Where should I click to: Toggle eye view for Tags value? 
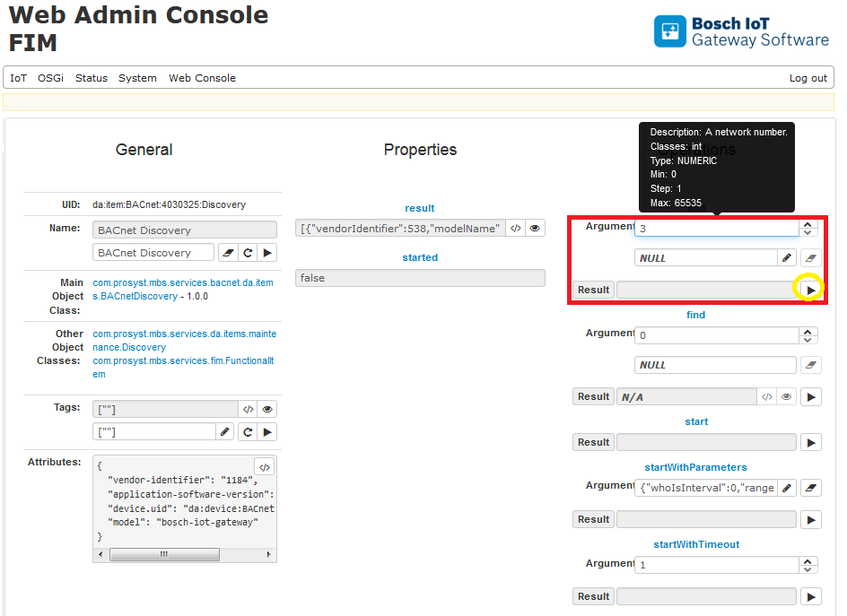[267, 409]
